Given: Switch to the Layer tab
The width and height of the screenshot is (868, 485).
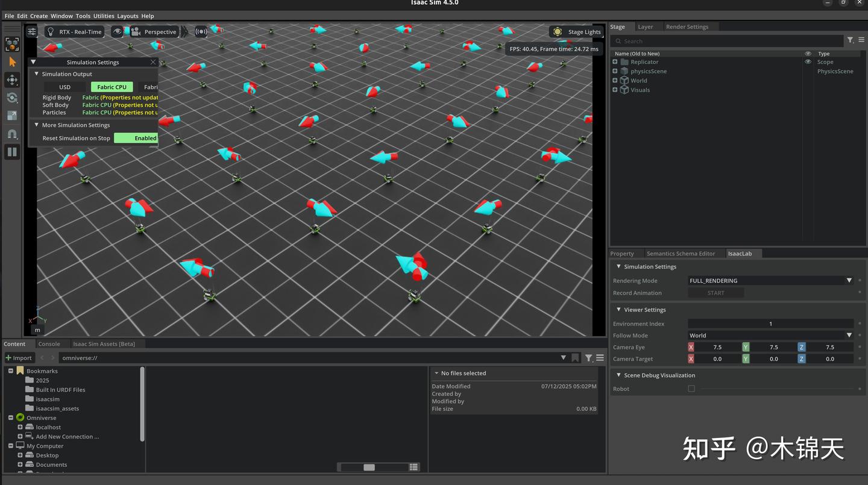Looking at the screenshot, I should pos(646,27).
